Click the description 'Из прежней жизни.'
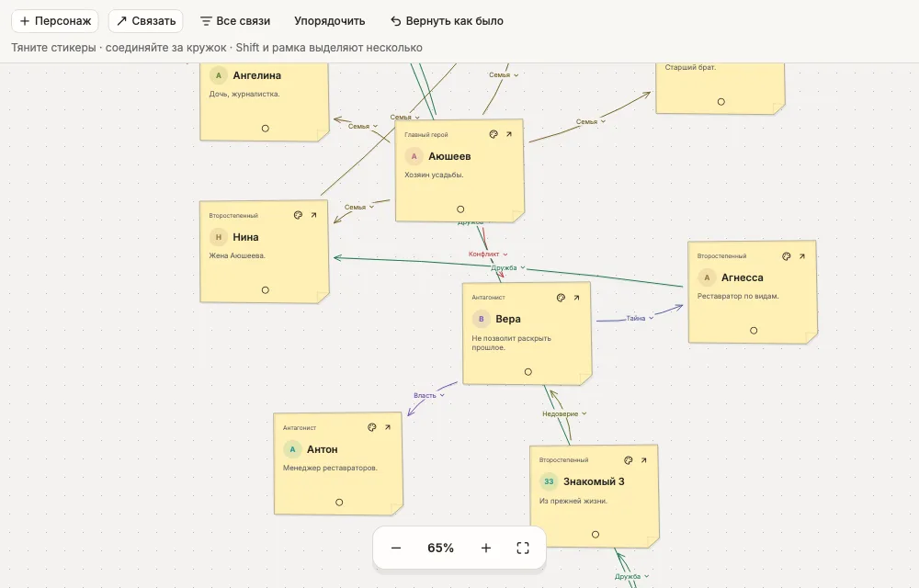The width and height of the screenshot is (919, 588). pyautogui.click(x=573, y=502)
